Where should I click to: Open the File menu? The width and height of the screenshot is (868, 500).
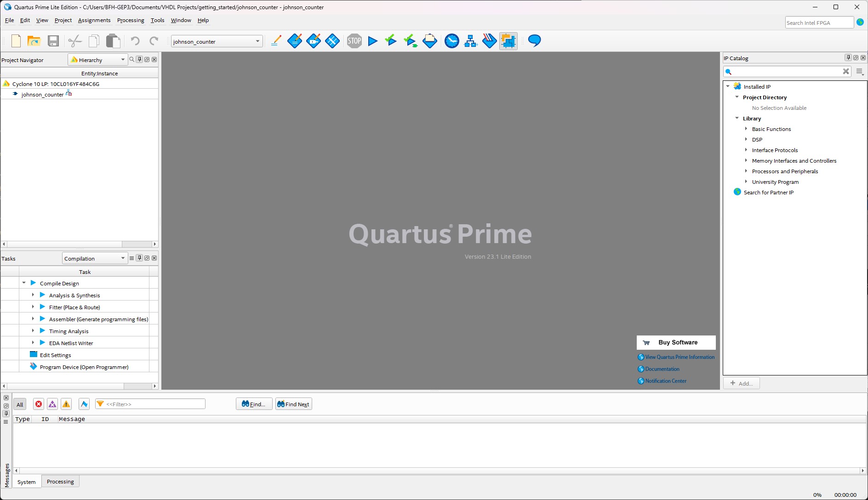[9, 20]
